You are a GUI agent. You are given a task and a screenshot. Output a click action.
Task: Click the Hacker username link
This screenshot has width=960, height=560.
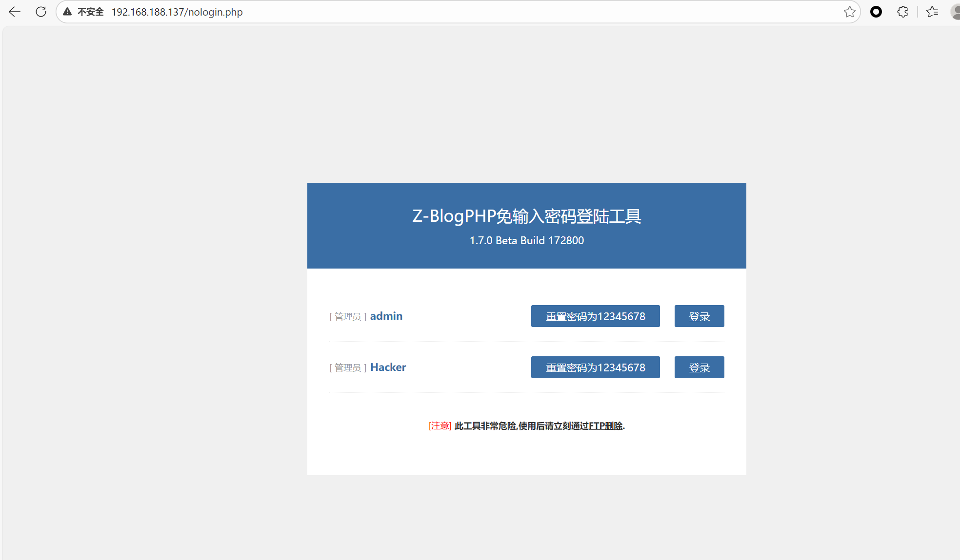[x=388, y=367]
